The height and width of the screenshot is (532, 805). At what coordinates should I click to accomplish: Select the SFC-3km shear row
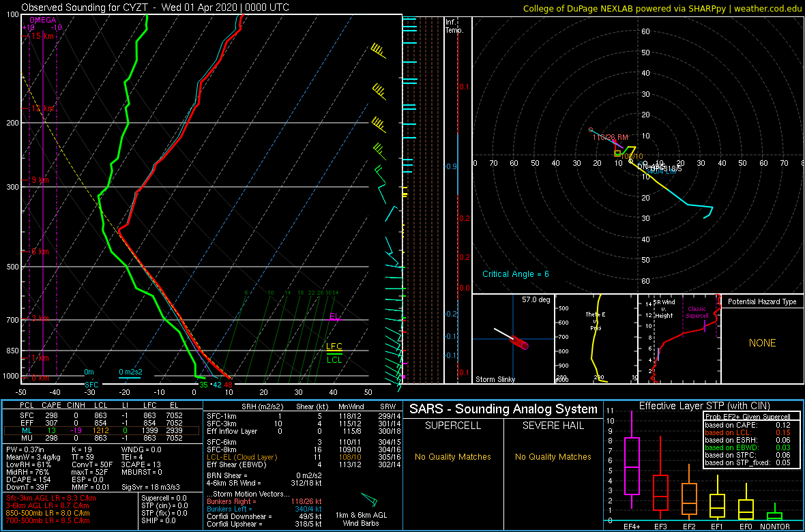point(304,424)
